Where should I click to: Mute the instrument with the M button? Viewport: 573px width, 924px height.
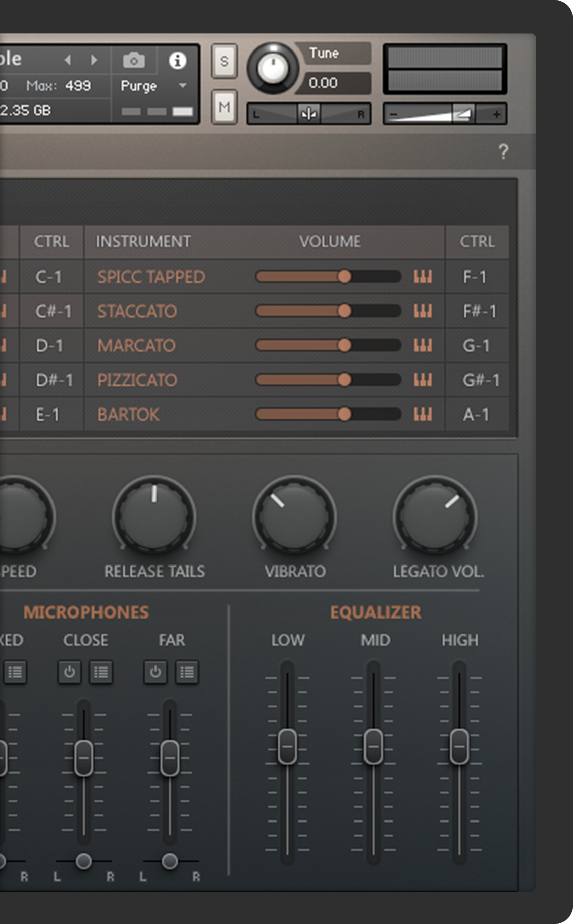(224, 107)
